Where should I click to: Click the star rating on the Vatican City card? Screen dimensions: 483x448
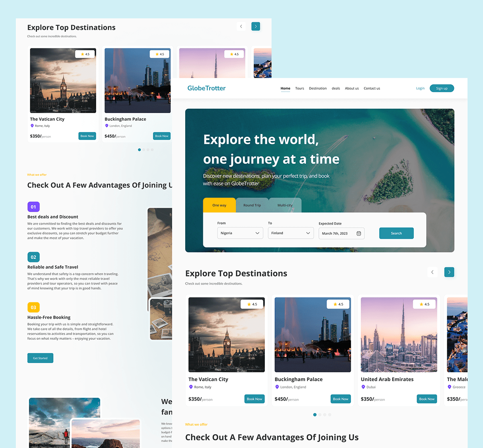click(x=252, y=304)
